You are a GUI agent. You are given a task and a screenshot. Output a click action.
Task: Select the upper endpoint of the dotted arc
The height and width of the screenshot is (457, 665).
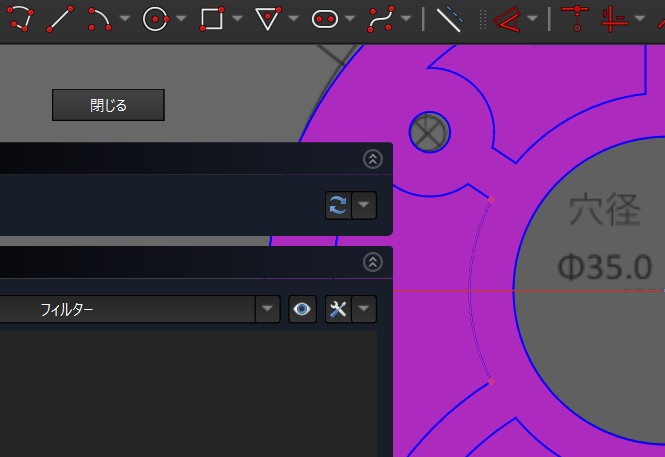(491, 199)
